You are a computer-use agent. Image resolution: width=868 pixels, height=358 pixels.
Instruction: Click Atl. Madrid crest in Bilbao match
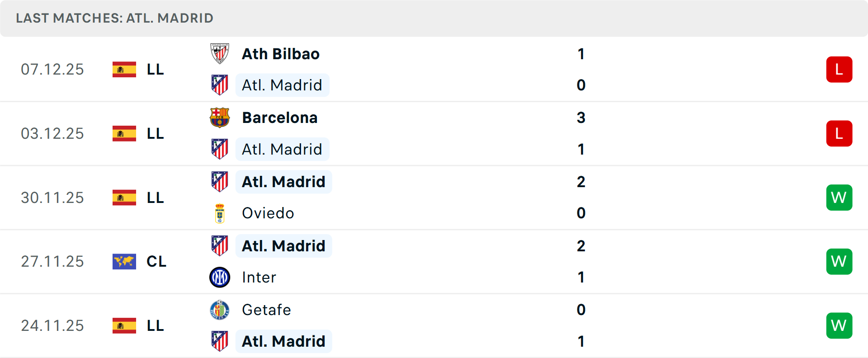[x=220, y=85]
